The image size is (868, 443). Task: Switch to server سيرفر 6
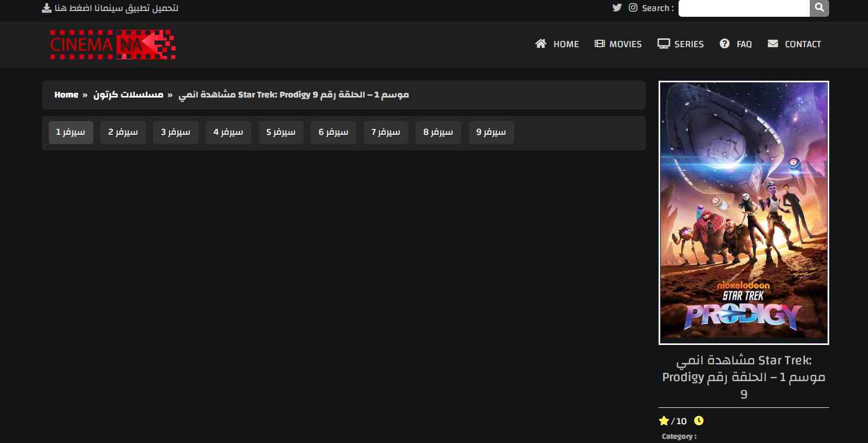(x=333, y=133)
